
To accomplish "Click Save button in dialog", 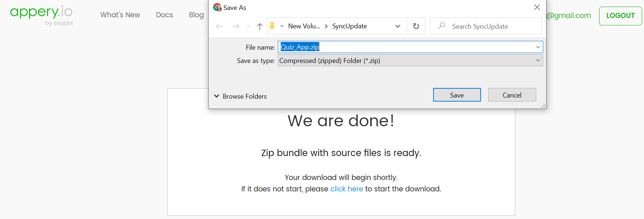I will (x=457, y=95).
